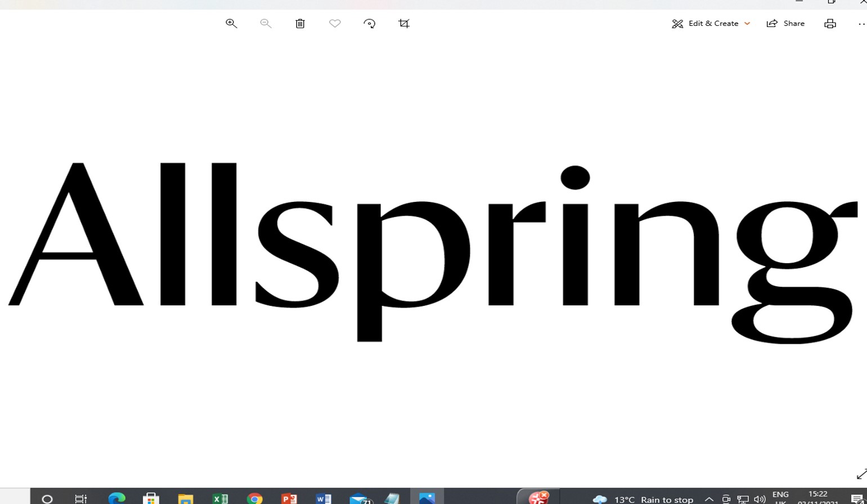Open Microsoft Edge from the taskbar

pyautogui.click(x=116, y=498)
